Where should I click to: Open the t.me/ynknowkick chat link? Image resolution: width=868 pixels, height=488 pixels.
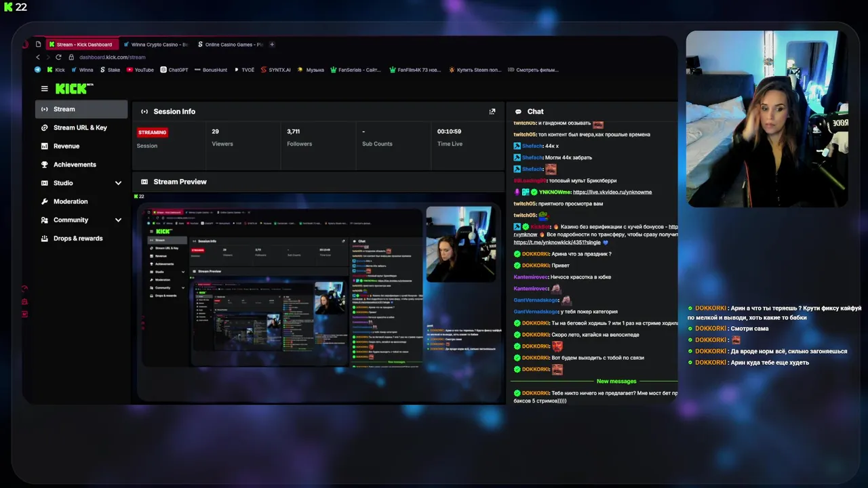click(x=556, y=242)
